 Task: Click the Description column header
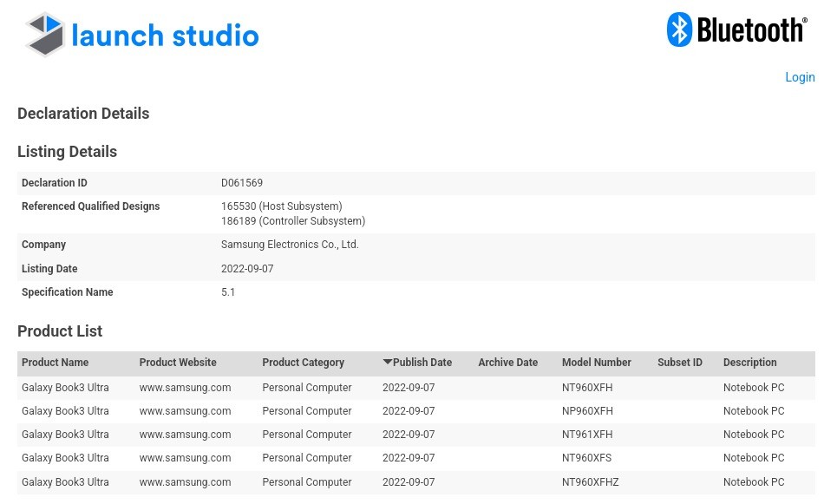749,363
